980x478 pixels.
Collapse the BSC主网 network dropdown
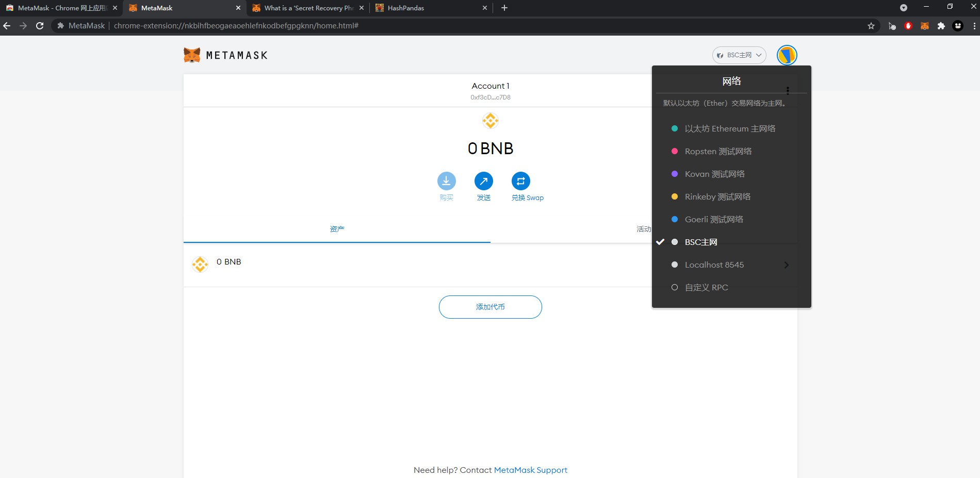pyautogui.click(x=739, y=55)
